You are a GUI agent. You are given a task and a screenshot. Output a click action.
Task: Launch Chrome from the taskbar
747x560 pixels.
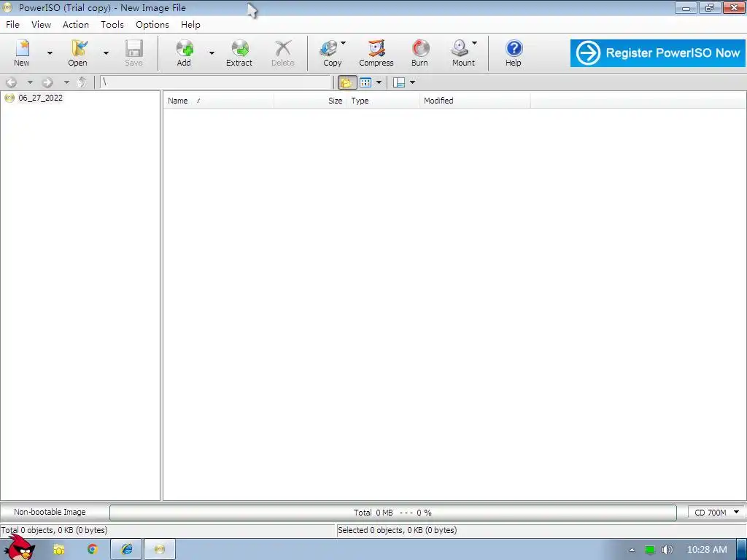click(93, 550)
